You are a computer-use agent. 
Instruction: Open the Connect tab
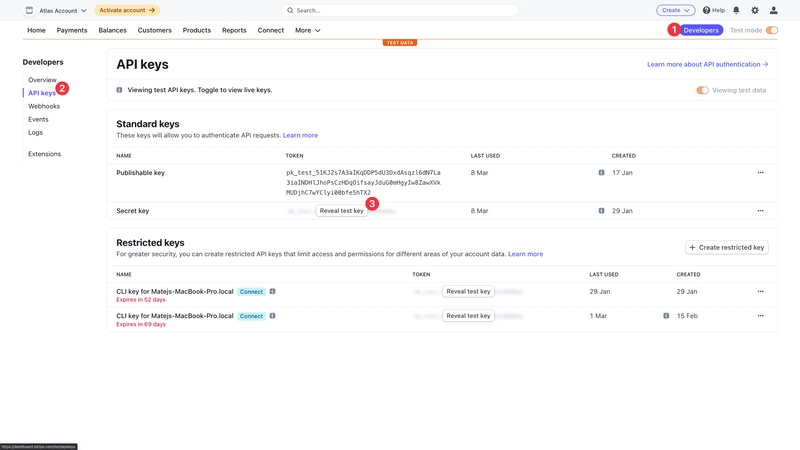coord(270,30)
